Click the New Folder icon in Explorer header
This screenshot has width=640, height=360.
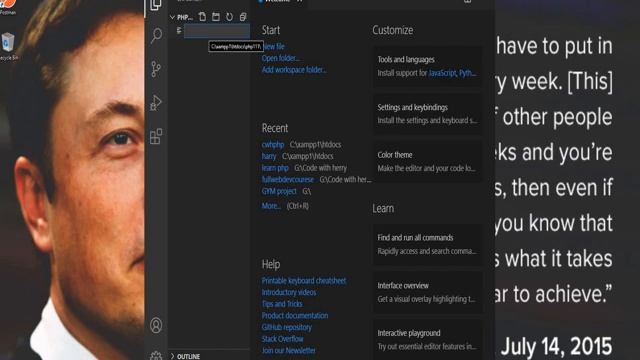(216, 17)
